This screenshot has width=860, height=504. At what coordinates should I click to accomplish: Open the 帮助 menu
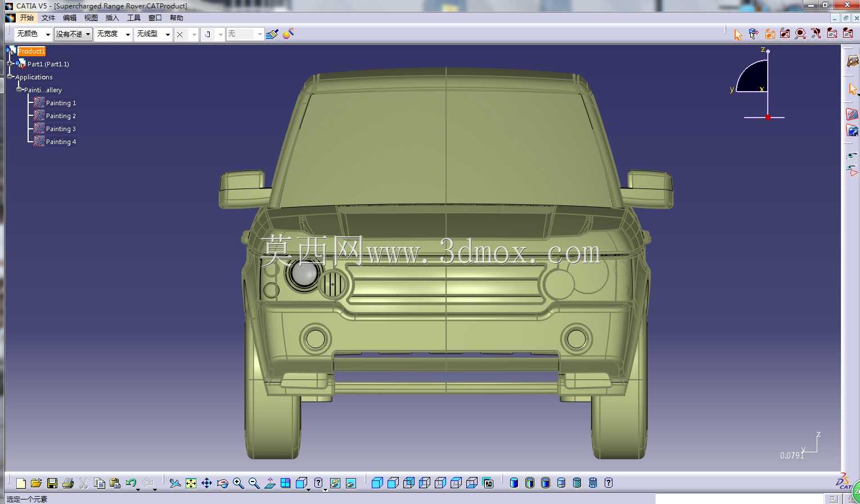click(x=177, y=18)
